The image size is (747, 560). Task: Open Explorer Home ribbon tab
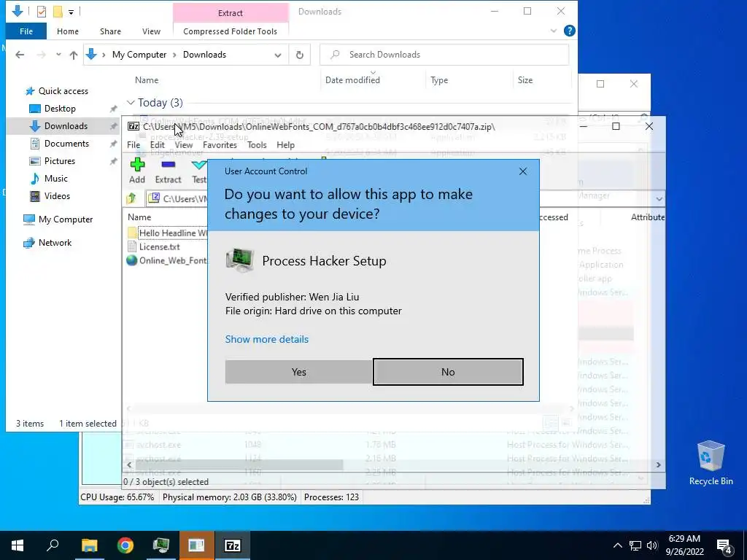pyautogui.click(x=68, y=31)
